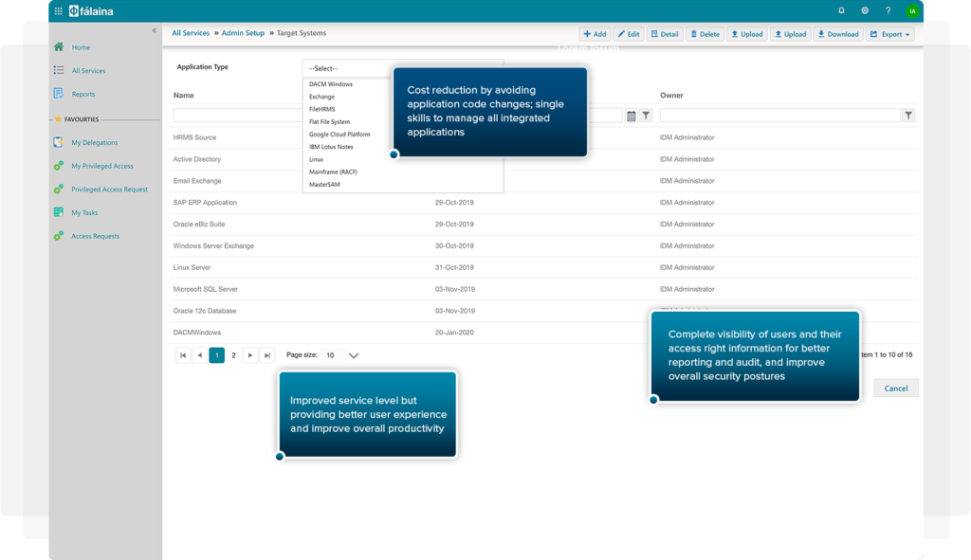Go to page 2
The image size is (971, 560).
233,355
